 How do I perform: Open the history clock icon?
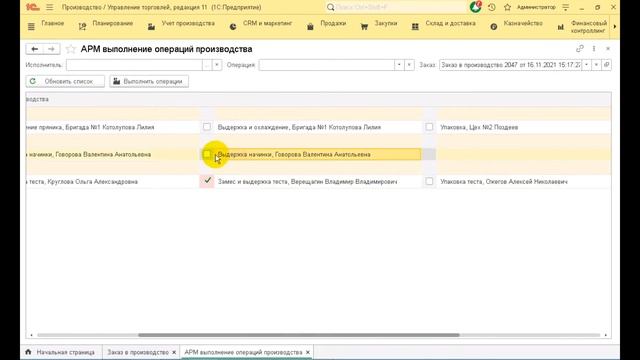point(492,7)
